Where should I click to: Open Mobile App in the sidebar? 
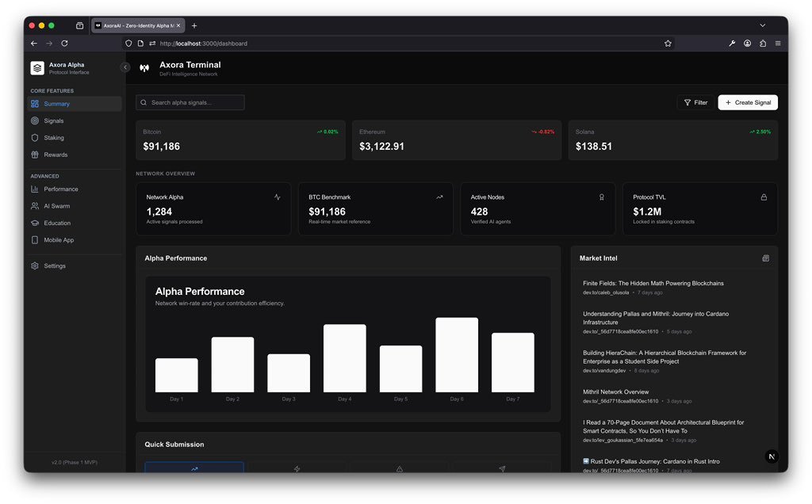(75, 240)
